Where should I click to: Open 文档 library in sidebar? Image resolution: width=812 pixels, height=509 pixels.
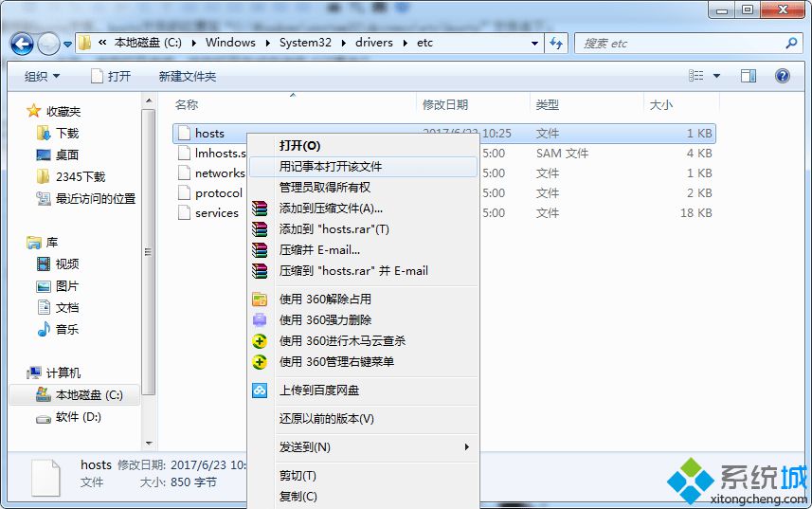67,307
